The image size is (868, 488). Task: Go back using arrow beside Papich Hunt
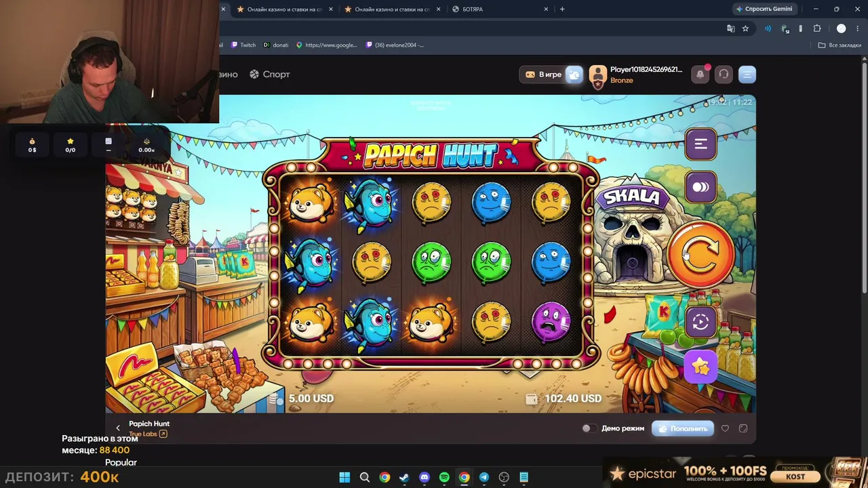118,428
